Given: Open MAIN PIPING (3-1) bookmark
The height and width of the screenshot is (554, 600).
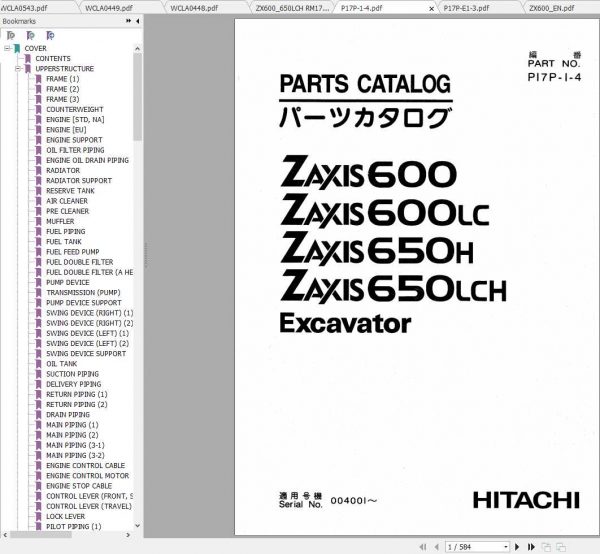Looking at the screenshot, I should [x=75, y=445].
